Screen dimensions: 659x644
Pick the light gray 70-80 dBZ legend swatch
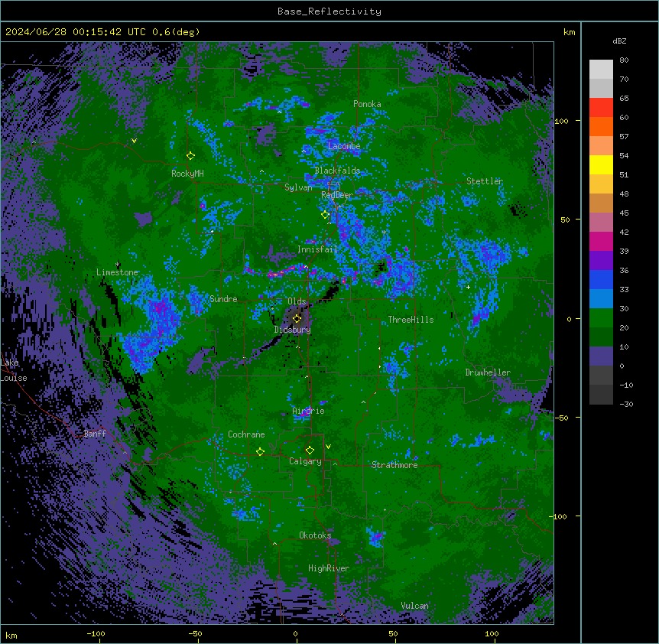click(x=601, y=70)
